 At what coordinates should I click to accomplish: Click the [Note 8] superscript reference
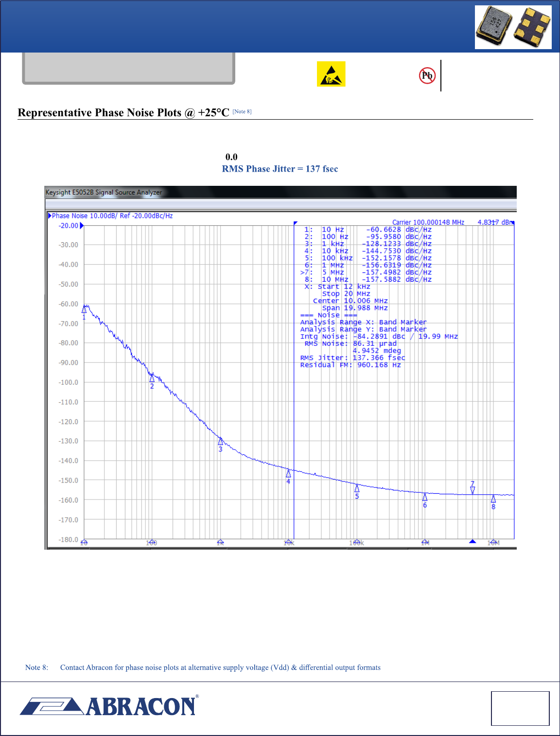[x=242, y=111]
